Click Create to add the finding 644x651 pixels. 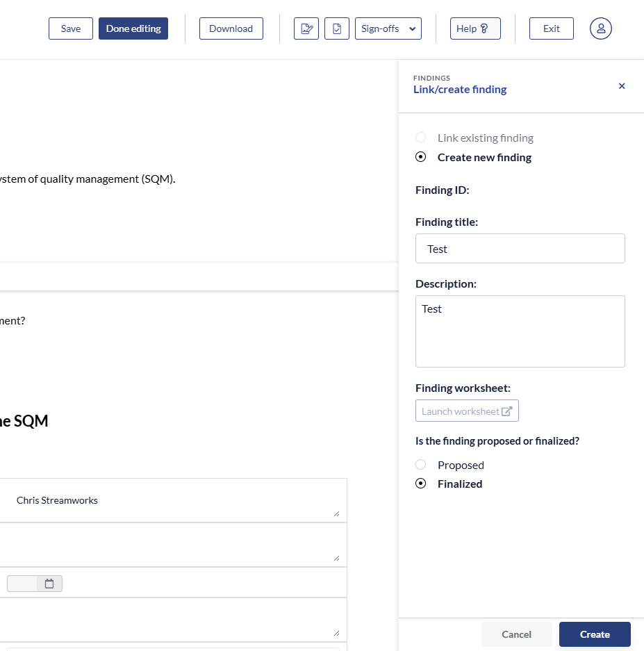pos(595,634)
